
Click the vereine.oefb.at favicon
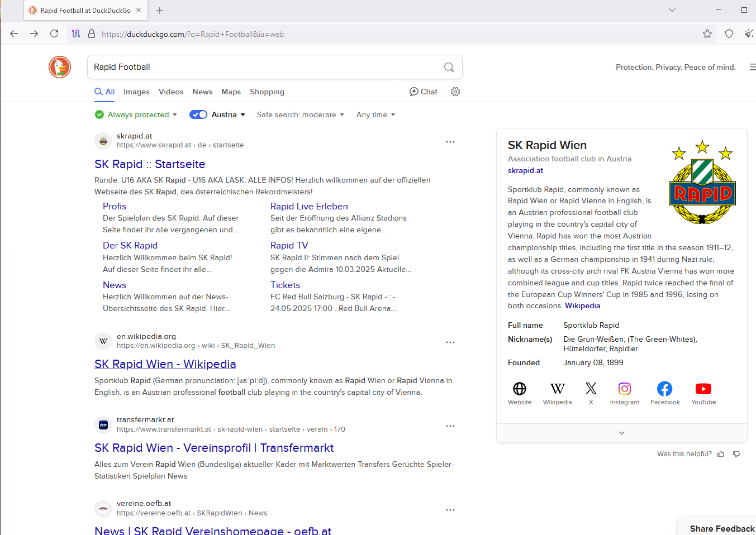[x=103, y=509]
